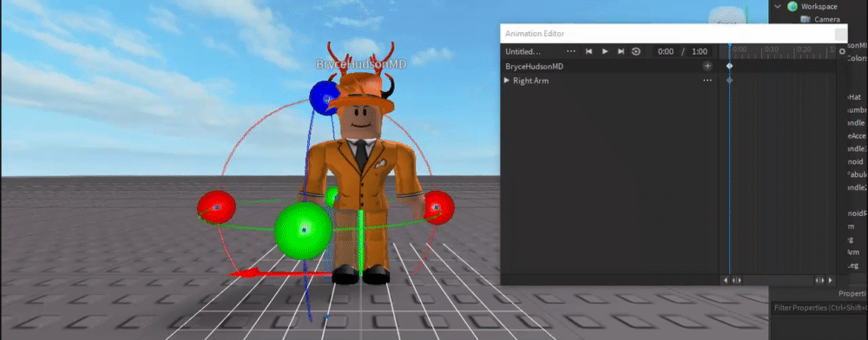This screenshot has height=340, width=868.
Task: Click the Filter Properties search box
Action: tap(819, 308)
